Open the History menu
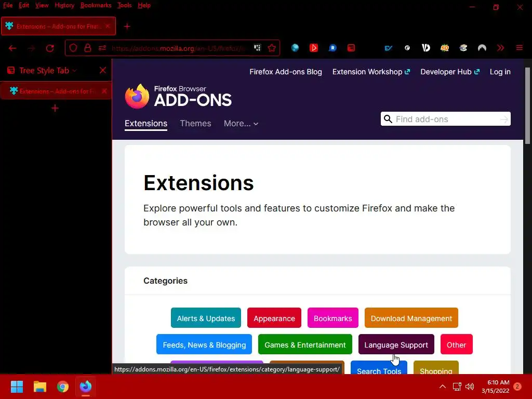This screenshot has width=532, height=399. 64,5
